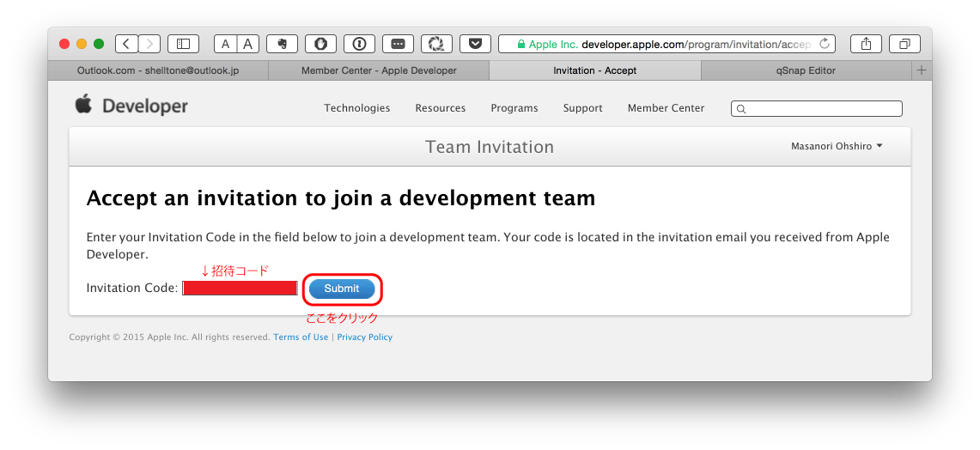Open the Evernote elephant extension

282,44
